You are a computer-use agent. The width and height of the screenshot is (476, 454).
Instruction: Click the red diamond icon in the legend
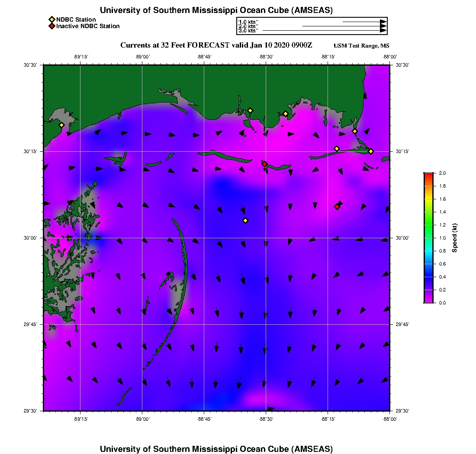click(51, 26)
